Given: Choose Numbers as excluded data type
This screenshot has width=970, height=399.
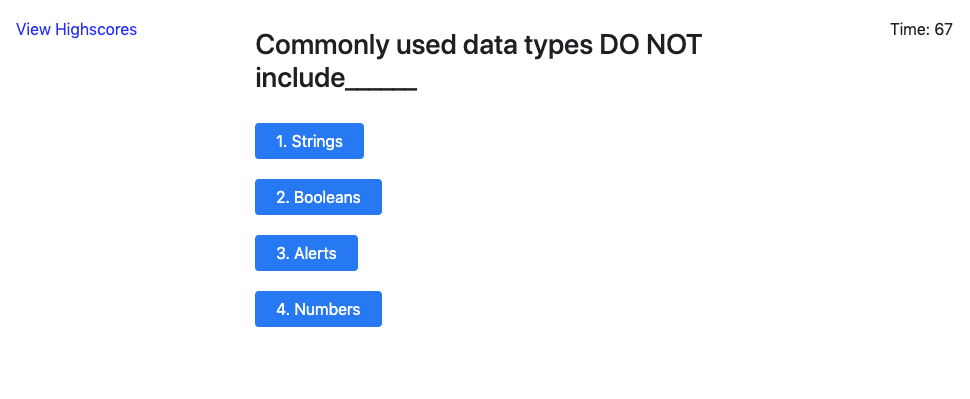Looking at the screenshot, I should click(x=318, y=309).
